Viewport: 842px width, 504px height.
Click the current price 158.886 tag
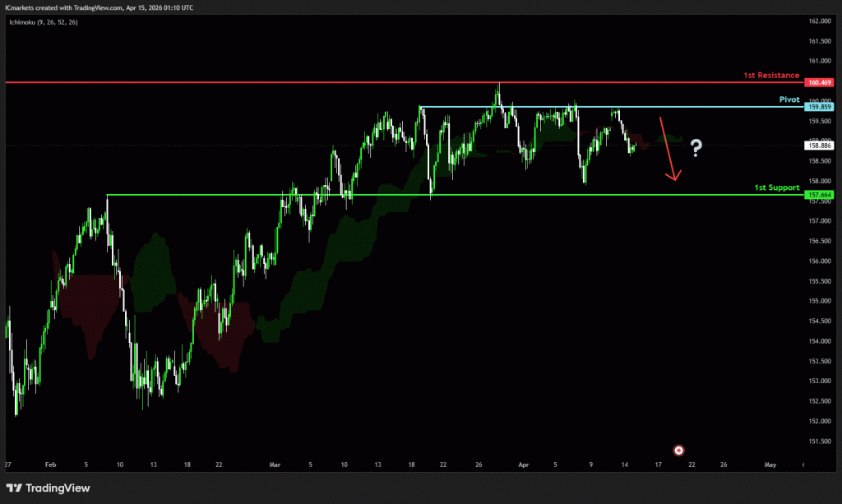pyautogui.click(x=820, y=146)
